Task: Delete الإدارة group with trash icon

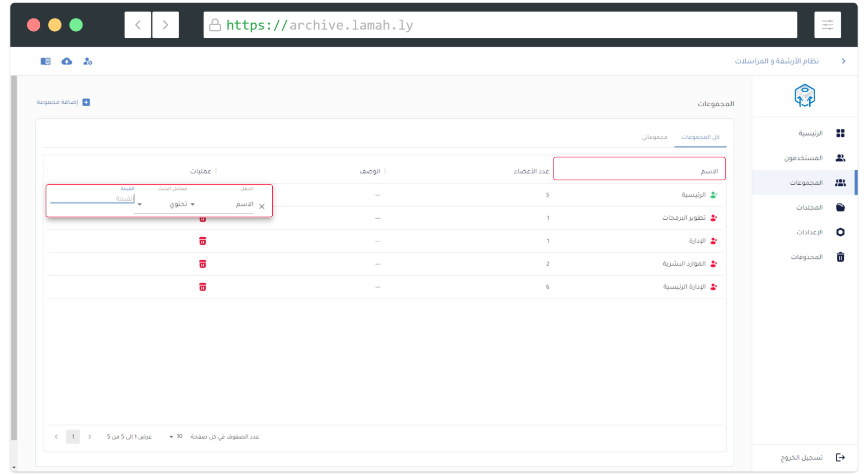Action: [203, 241]
